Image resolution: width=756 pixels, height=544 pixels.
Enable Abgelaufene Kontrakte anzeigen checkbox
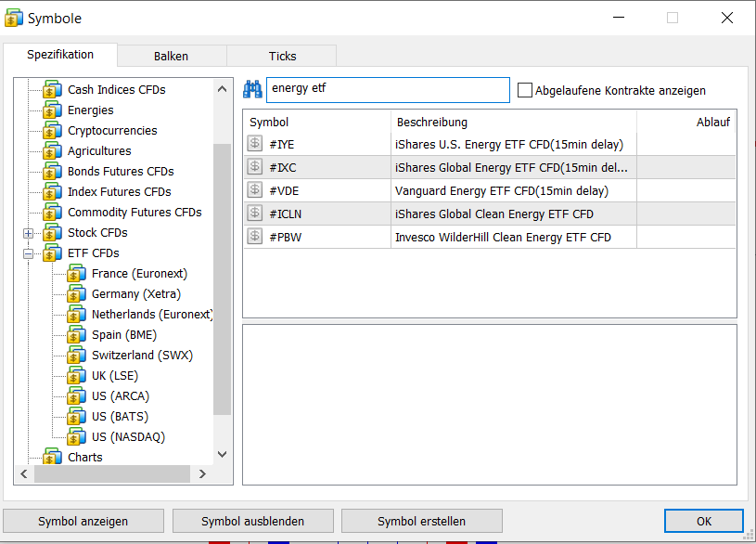tap(525, 90)
